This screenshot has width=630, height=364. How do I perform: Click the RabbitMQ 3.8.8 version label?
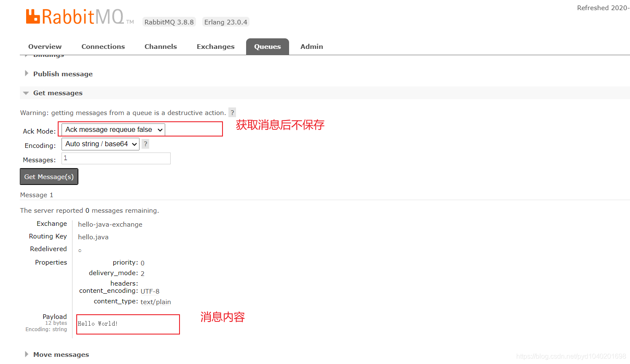click(169, 22)
